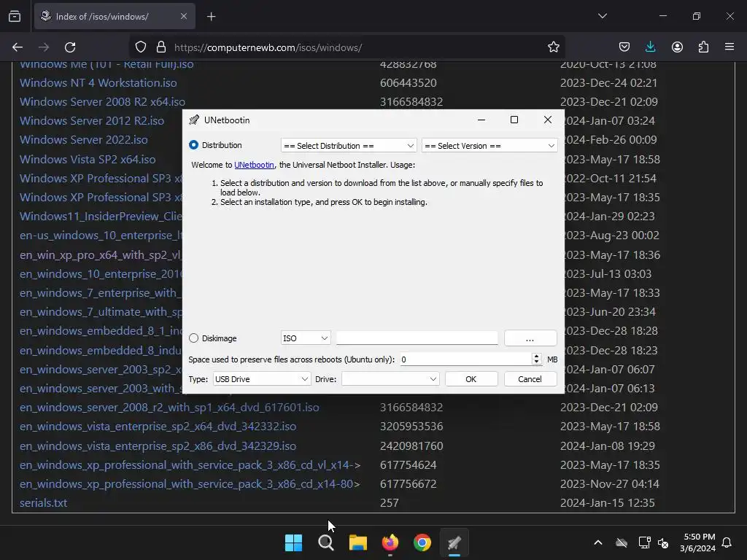The height and width of the screenshot is (560, 747).
Task: Click the OneDrive cloud tray icon
Action: (622, 542)
